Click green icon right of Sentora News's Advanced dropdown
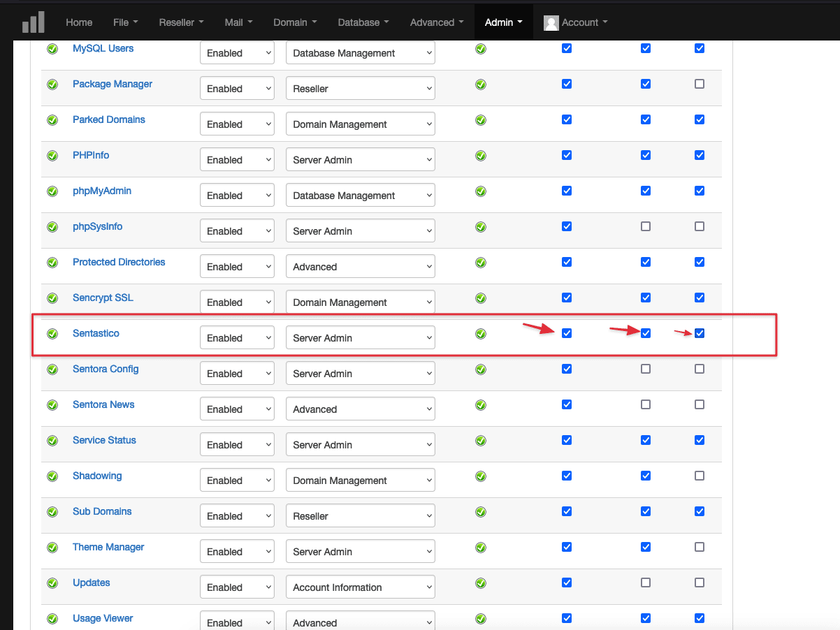The width and height of the screenshot is (840, 630). pos(481,405)
